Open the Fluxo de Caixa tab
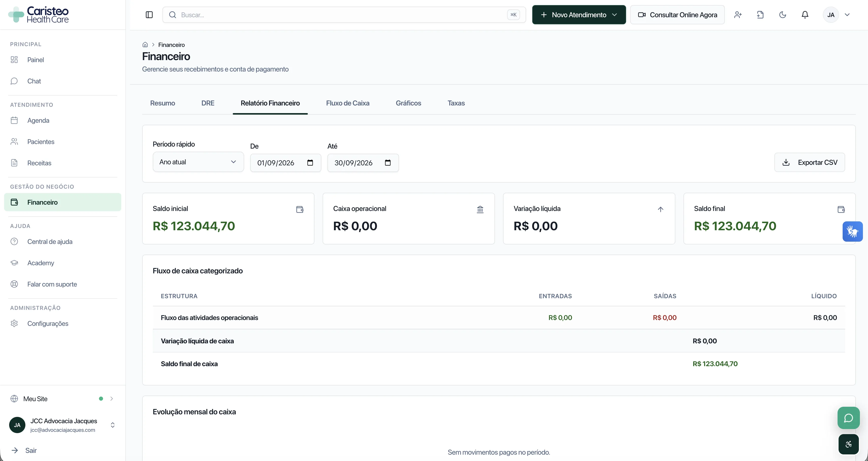Image resolution: width=868 pixels, height=461 pixels. pos(347,103)
